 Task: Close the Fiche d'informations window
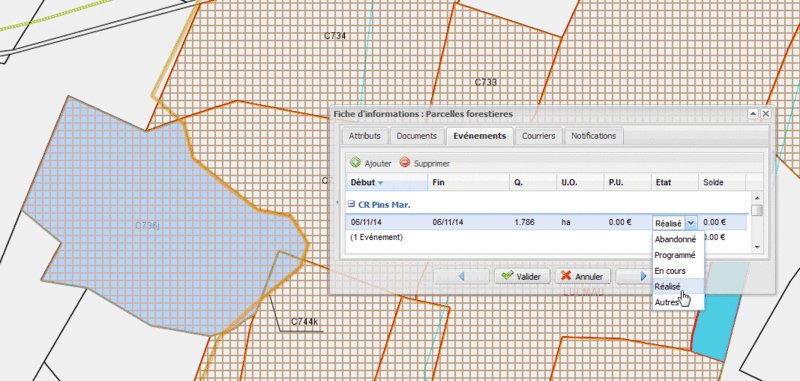click(x=765, y=114)
